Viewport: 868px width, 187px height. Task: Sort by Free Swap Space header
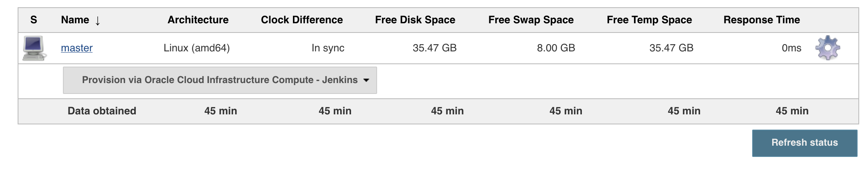(531, 20)
